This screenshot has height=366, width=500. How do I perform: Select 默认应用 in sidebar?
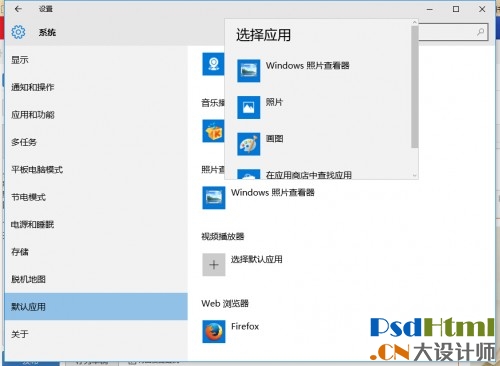tap(96, 307)
